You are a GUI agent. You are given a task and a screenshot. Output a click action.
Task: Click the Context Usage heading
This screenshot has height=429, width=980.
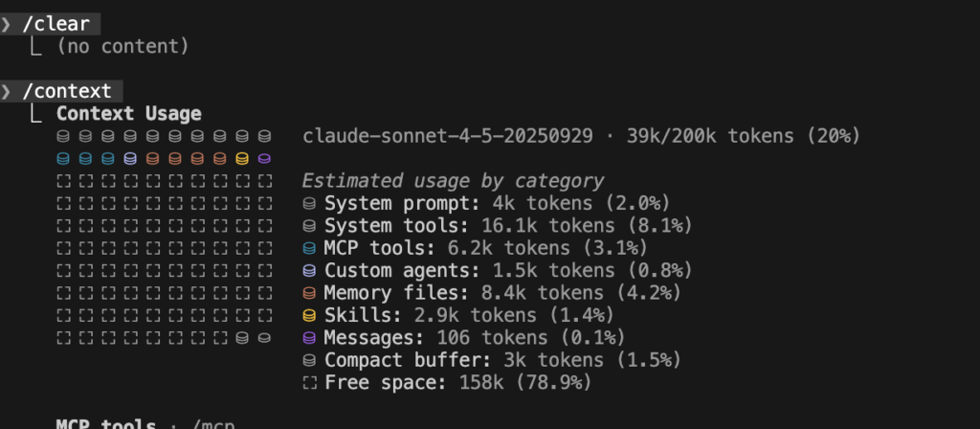(128, 114)
